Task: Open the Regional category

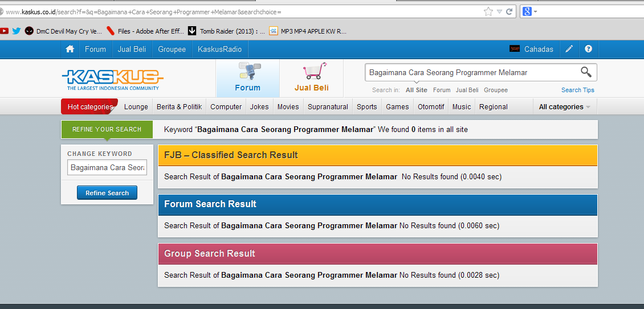Action: coord(494,106)
